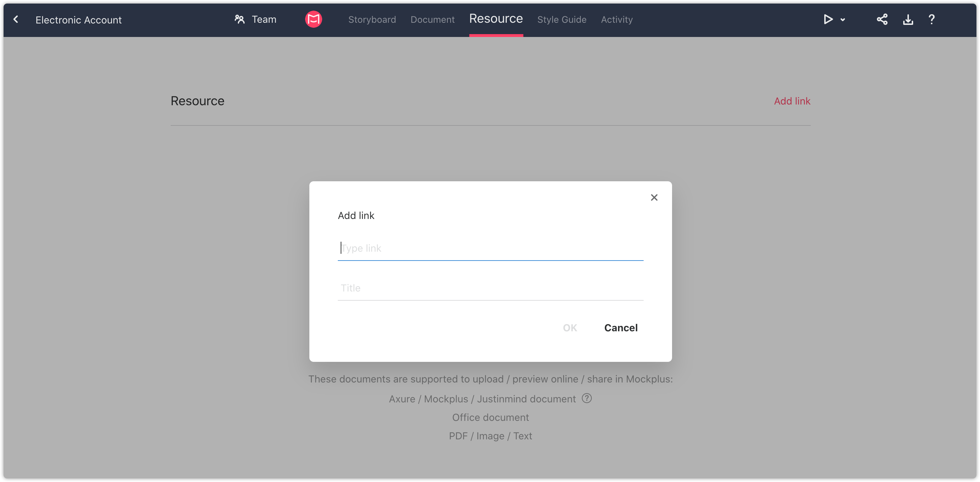Screen dimensions: 980x482
Task: Open the Team members panel
Action: [255, 20]
